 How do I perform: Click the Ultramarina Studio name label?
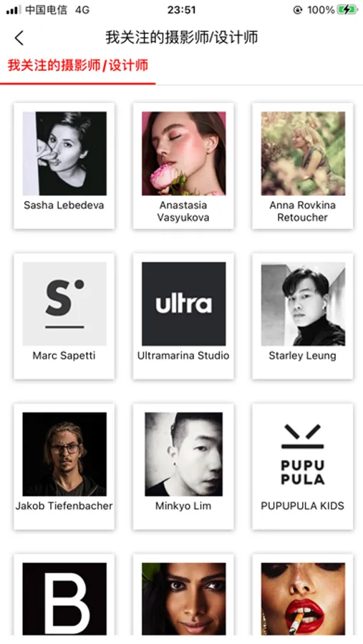pos(183,355)
